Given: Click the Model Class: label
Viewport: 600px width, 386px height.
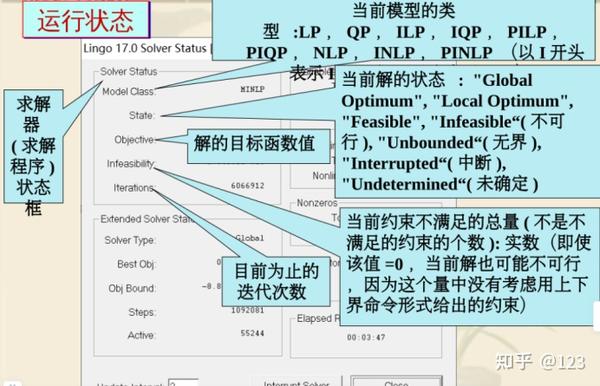Looking at the screenshot, I should 129,92.
